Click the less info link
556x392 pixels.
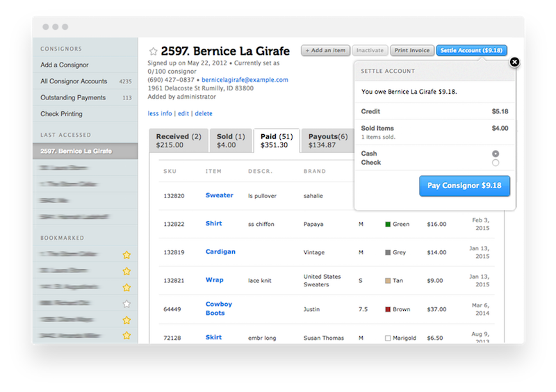coord(160,113)
